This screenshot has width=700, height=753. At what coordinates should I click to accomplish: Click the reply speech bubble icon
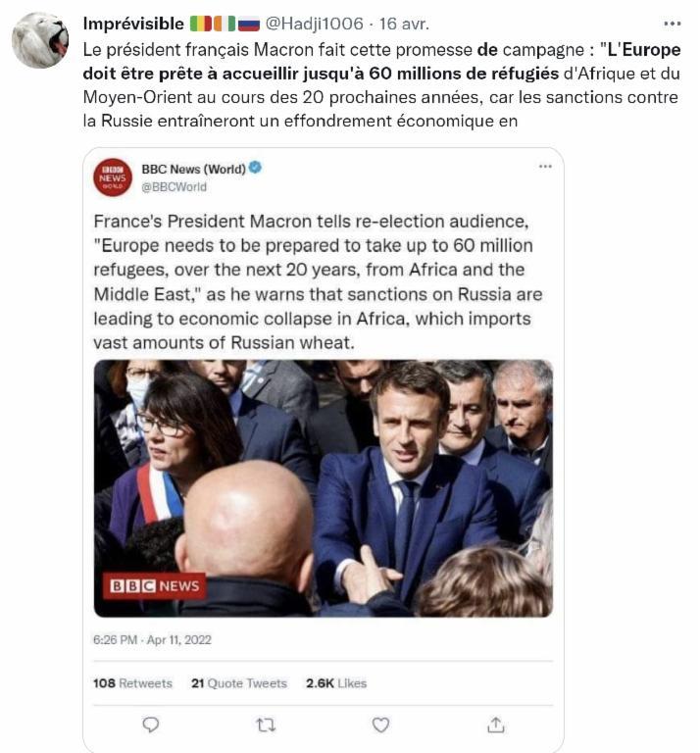click(151, 725)
